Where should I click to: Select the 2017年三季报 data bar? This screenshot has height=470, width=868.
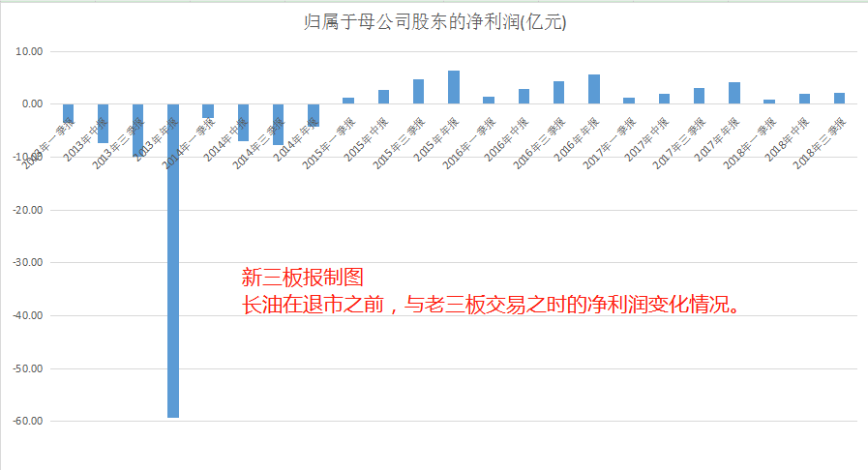tap(699, 96)
